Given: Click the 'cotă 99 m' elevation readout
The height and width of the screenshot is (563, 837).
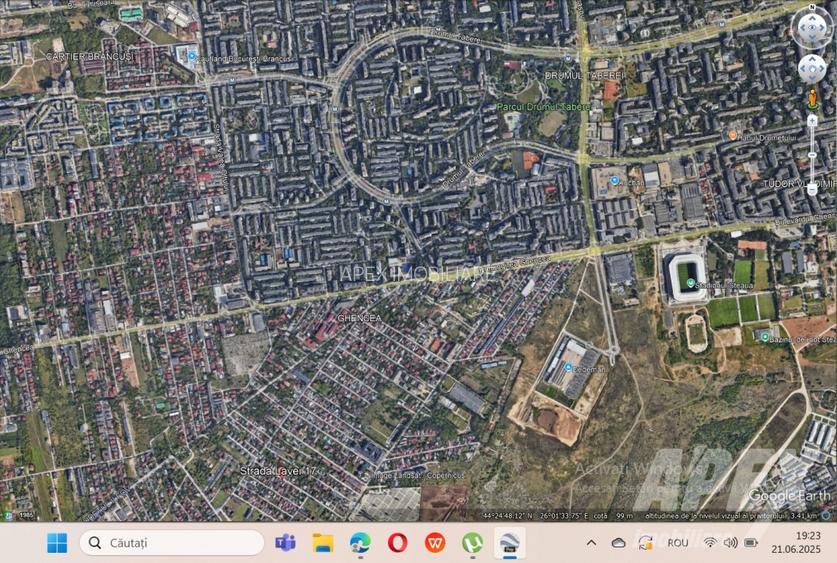Looking at the screenshot, I should (x=613, y=516).
